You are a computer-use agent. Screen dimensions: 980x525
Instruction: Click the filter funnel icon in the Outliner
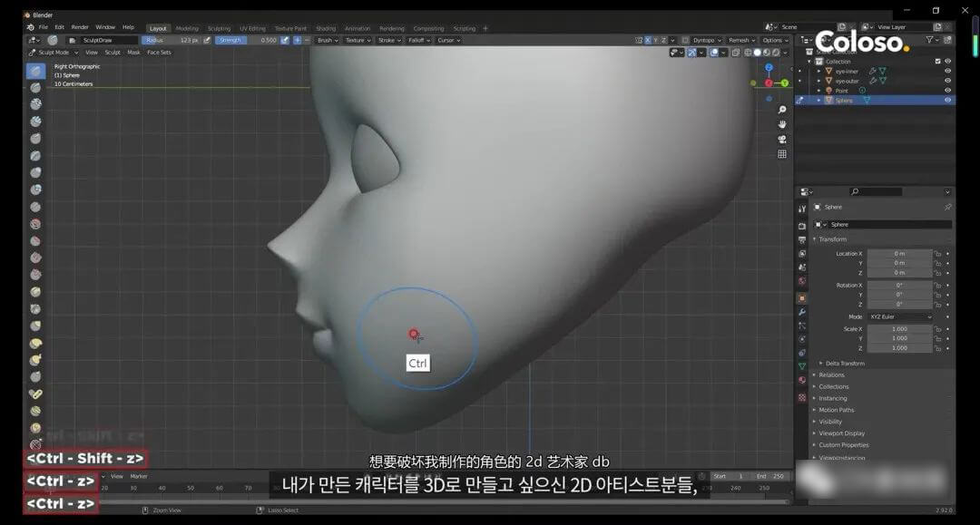point(929,41)
